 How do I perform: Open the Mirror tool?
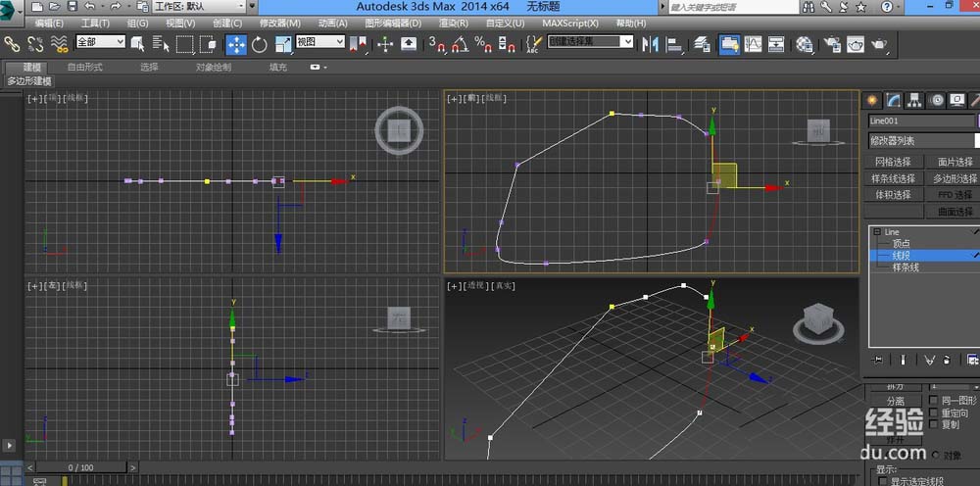click(651, 44)
